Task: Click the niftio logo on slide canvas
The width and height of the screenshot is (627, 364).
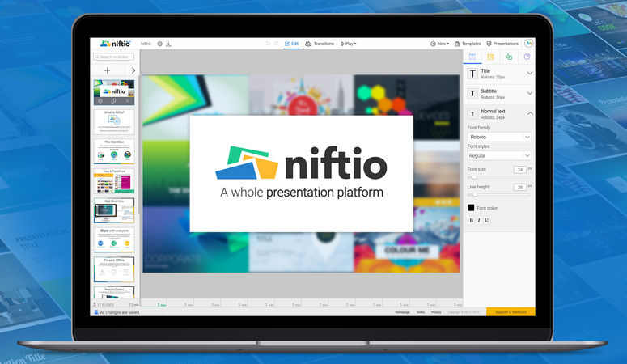Action: click(x=301, y=163)
